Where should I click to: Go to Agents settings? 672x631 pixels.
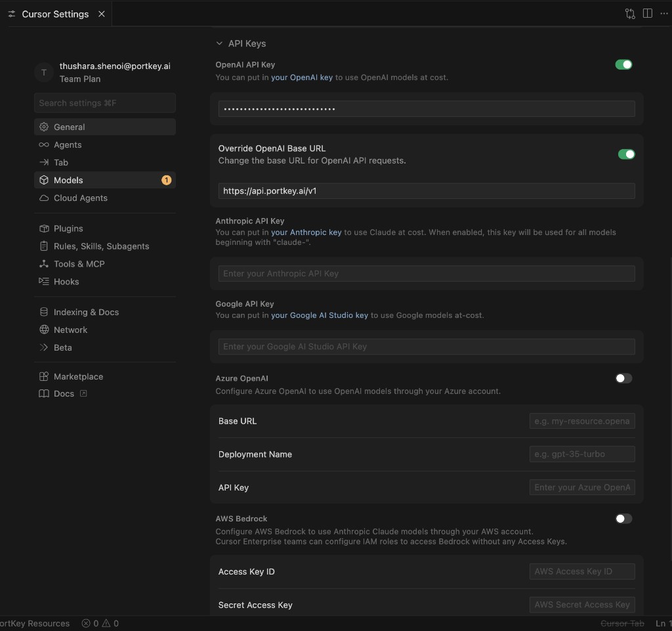tap(105, 145)
